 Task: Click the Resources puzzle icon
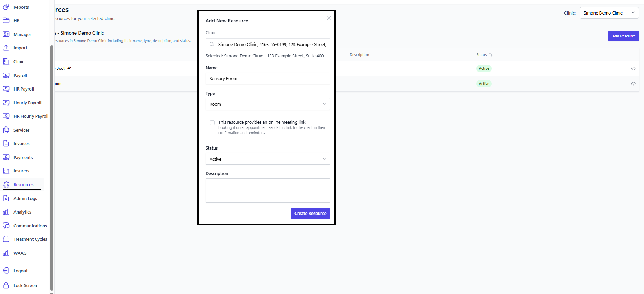pos(6,184)
